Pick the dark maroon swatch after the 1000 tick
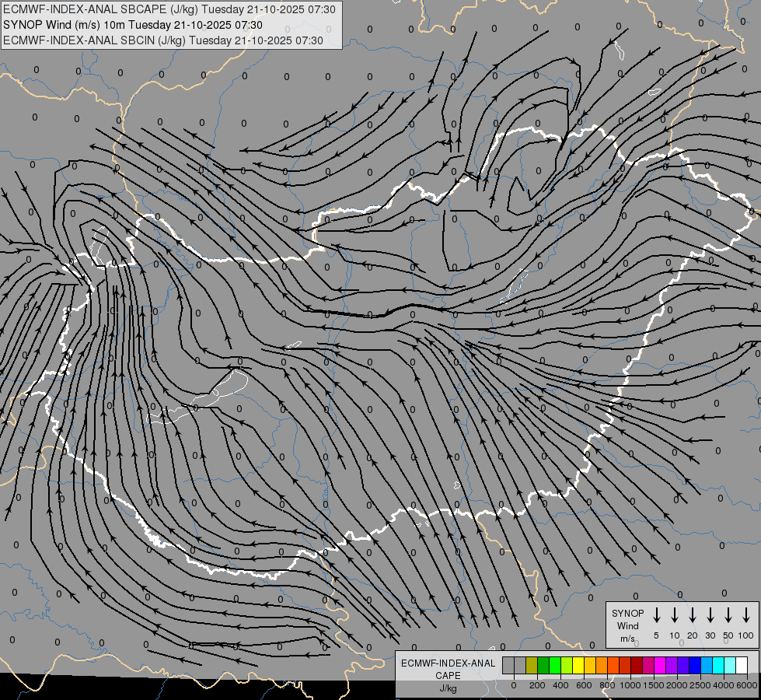This screenshot has height=700, width=761. (637, 666)
